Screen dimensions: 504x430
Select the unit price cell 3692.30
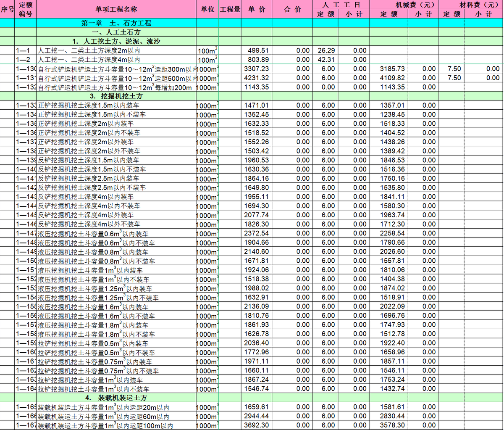tap(256, 425)
